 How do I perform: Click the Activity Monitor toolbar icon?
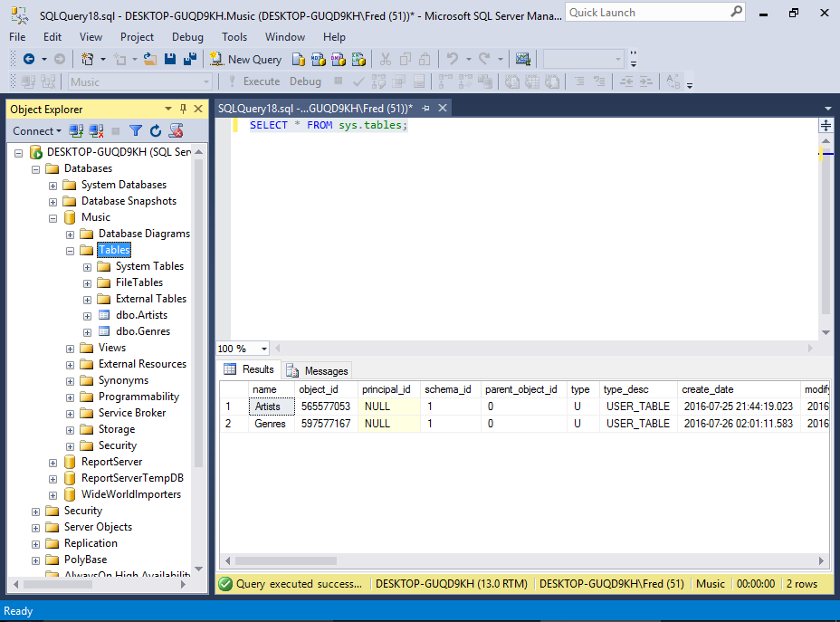coord(522,59)
